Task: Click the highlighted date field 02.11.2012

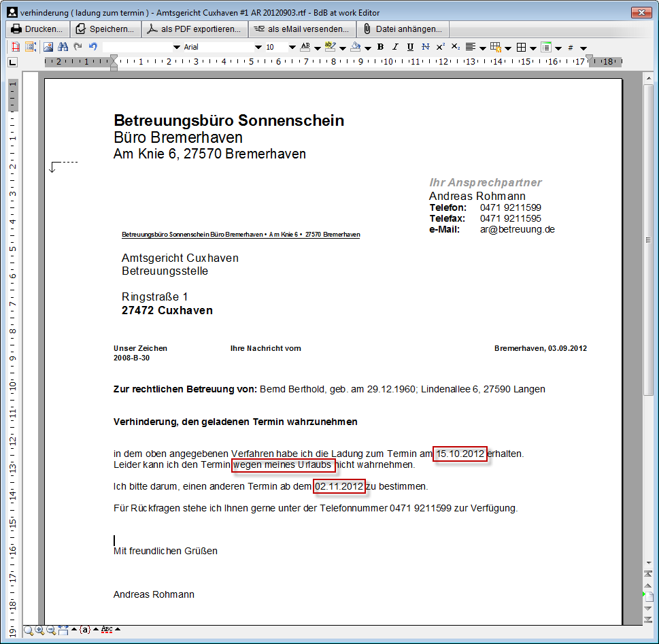Action: 339,487
